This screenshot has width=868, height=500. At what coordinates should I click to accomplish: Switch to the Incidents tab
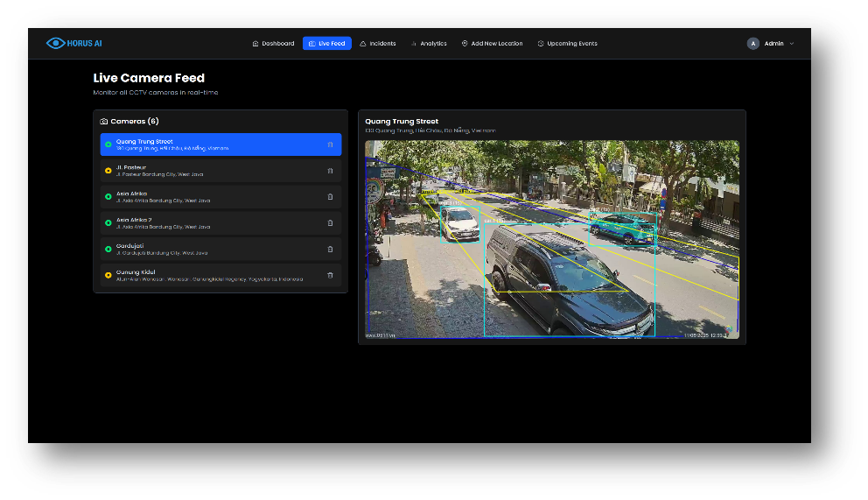pos(377,43)
